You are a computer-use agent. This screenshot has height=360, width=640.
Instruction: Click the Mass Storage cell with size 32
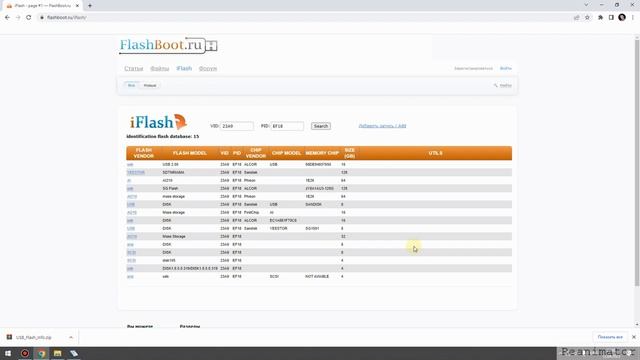pyautogui.click(x=174, y=236)
